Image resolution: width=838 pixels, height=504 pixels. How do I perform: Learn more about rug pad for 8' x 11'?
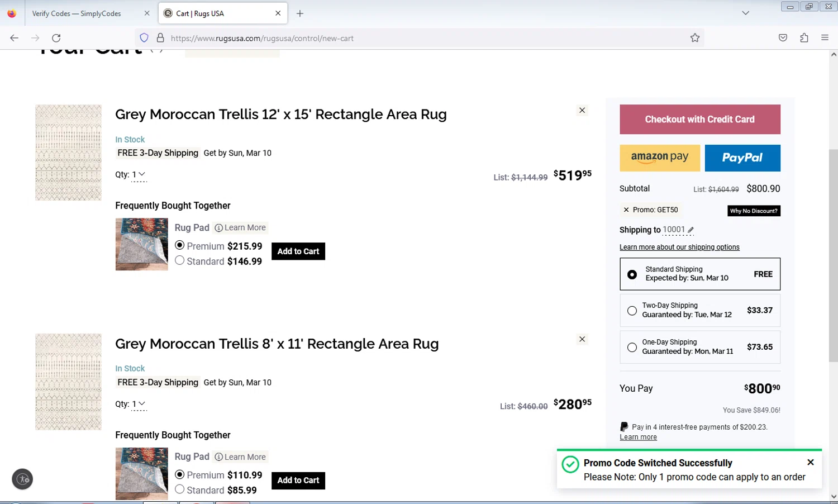(x=240, y=457)
